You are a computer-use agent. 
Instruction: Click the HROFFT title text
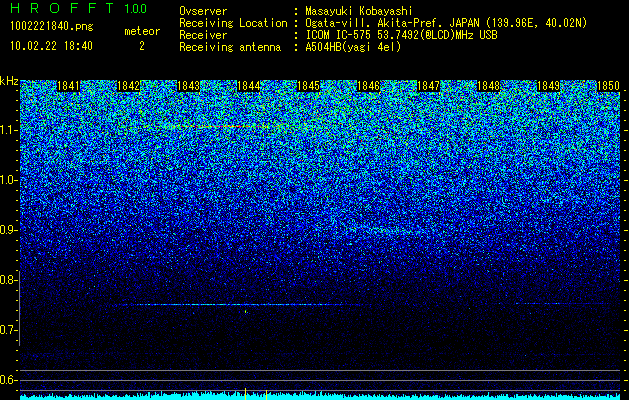click(x=62, y=8)
